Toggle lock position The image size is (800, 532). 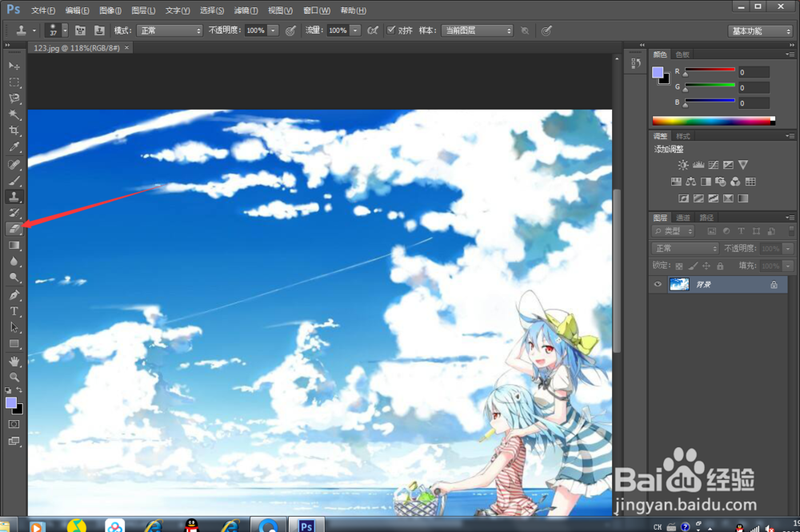pyautogui.click(x=706, y=266)
